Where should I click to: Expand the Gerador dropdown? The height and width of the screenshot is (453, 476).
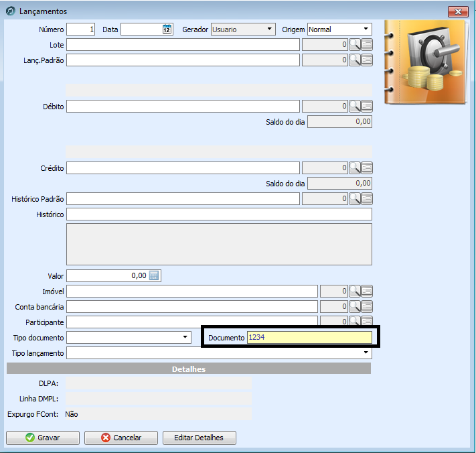(269, 29)
